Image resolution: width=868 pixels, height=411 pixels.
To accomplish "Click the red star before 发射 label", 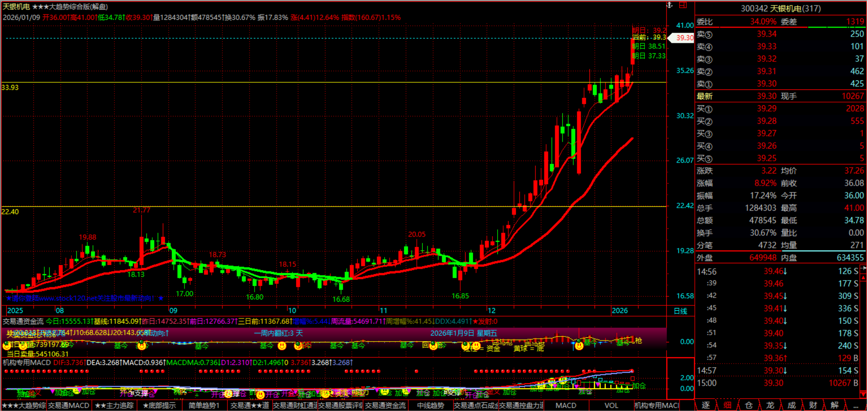I will tap(475, 322).
